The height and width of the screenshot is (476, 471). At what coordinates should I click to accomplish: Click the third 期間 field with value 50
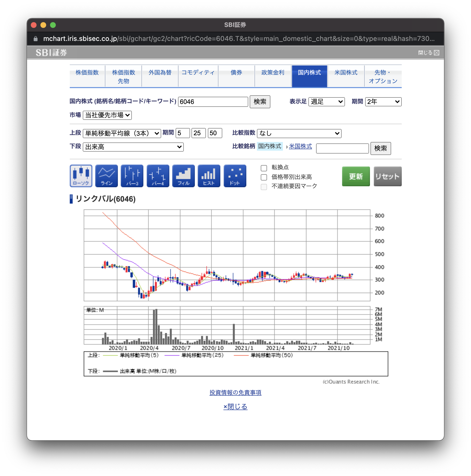215,133
